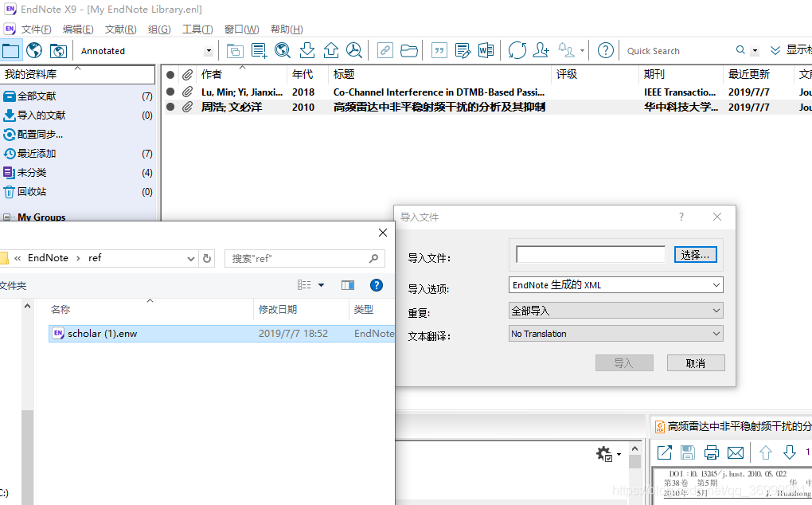Toggle read status dot for Lu, Min reference
The height and width of the screenshot is (505, 812).
(170, 92)
